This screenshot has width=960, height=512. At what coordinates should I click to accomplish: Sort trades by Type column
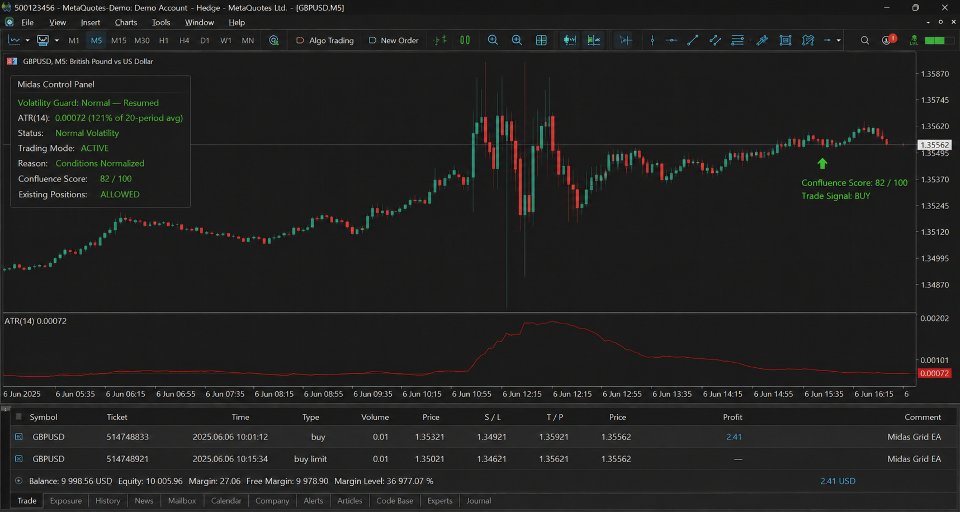[x=310, y=417]
